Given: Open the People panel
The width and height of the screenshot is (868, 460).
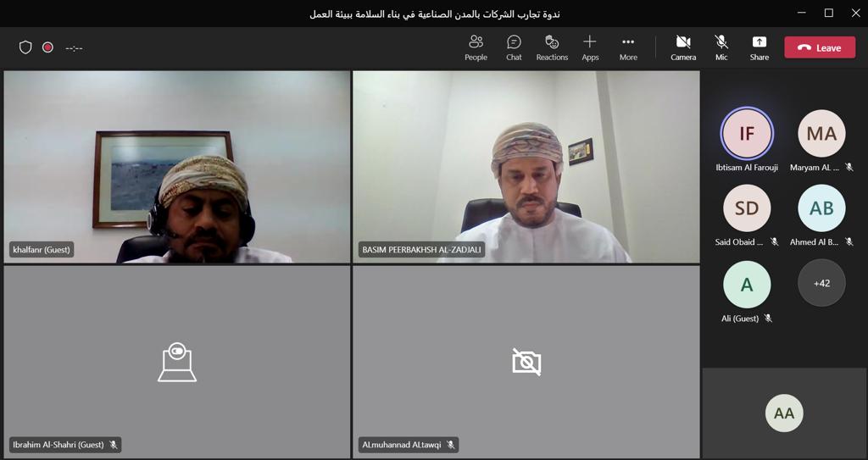Looking at the screenshot, I should (476, 47).
